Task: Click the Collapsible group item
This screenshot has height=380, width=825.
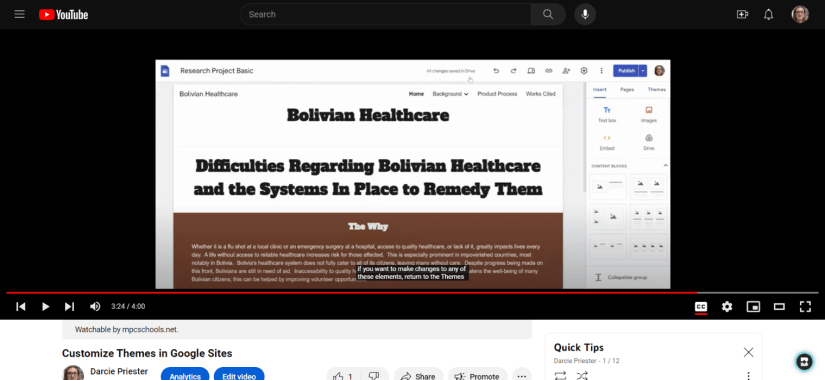Action: (x=627, y=277)
